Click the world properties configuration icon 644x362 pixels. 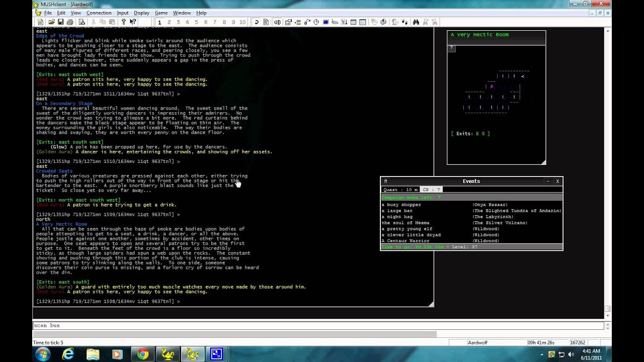click(288, 22)
